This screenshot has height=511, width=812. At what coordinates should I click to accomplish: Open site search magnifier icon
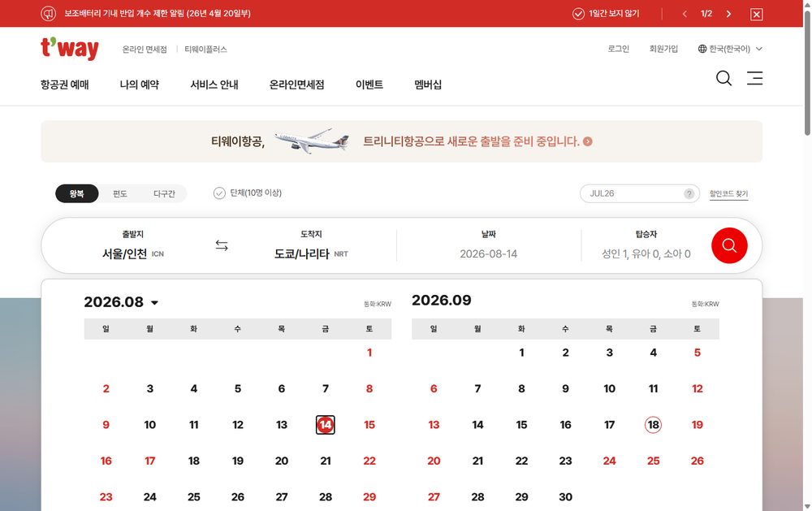click(723, 78)
